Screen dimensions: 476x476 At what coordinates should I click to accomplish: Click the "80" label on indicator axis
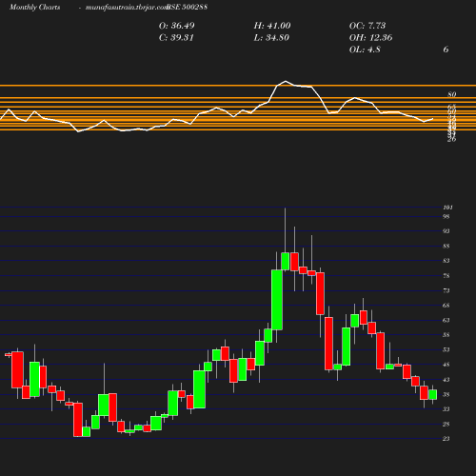pos(452,94)
